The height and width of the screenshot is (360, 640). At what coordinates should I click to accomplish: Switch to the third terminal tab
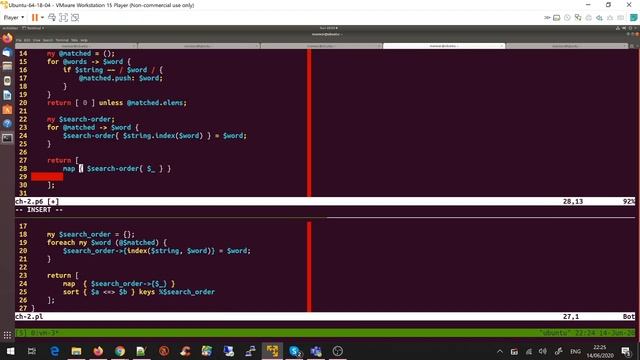point(321,46)
